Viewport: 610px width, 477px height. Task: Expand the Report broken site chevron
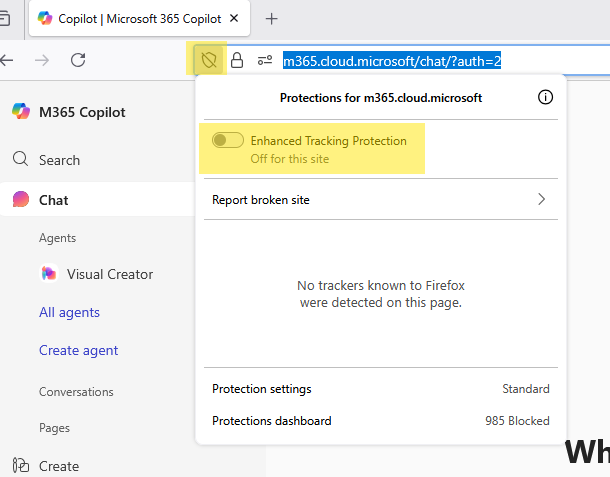[x=541, y=200]
